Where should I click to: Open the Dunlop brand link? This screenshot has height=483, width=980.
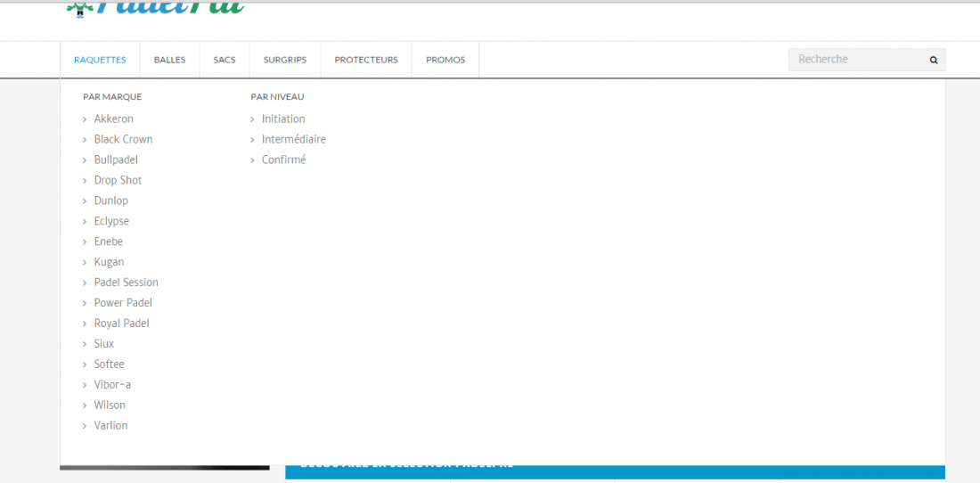(x=111, y=201)
